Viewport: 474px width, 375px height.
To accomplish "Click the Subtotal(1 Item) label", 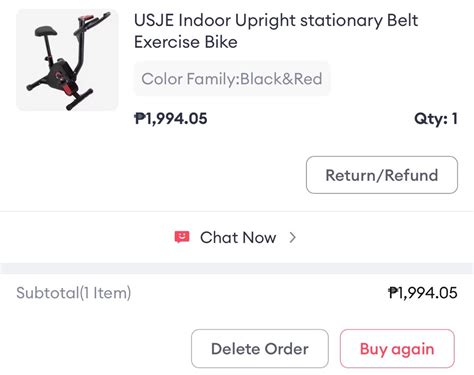I will 74,293.
